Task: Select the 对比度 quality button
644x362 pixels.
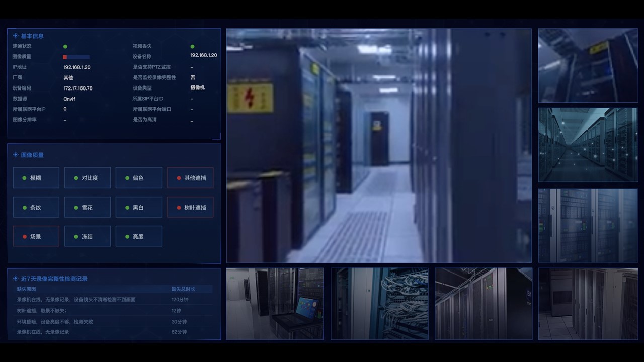Action: coord(88,178)
